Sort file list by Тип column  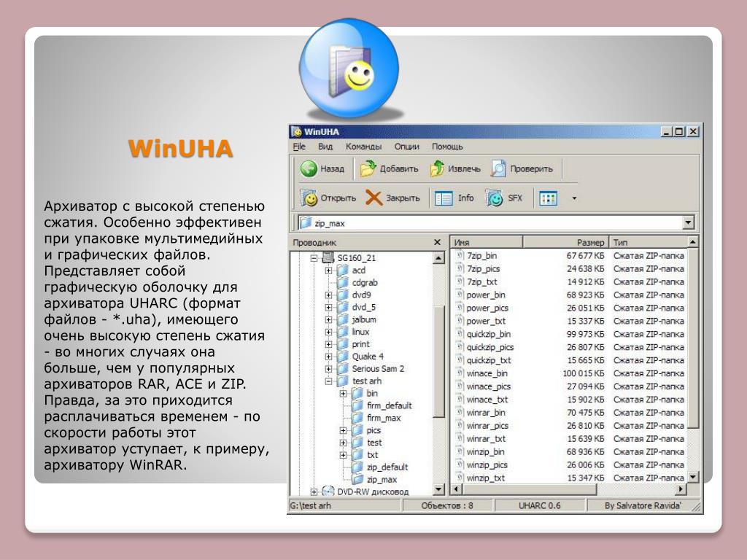coord(649,242)
